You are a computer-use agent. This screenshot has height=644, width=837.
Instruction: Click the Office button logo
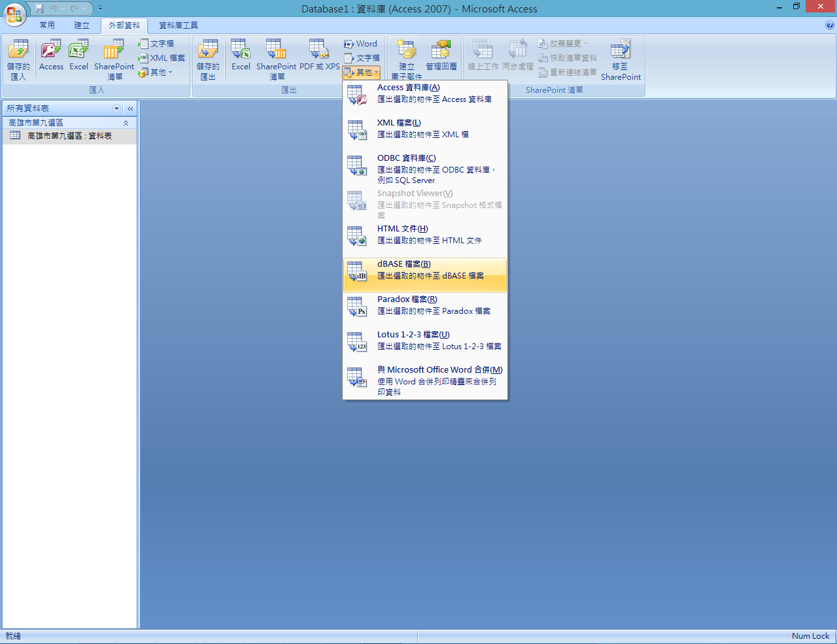[14, 14]
